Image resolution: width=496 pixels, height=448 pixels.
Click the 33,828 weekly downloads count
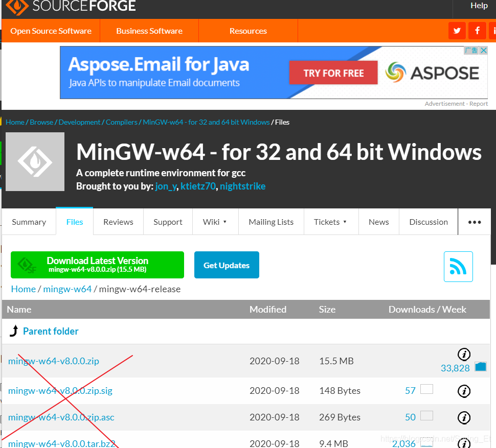pos(455,368)
